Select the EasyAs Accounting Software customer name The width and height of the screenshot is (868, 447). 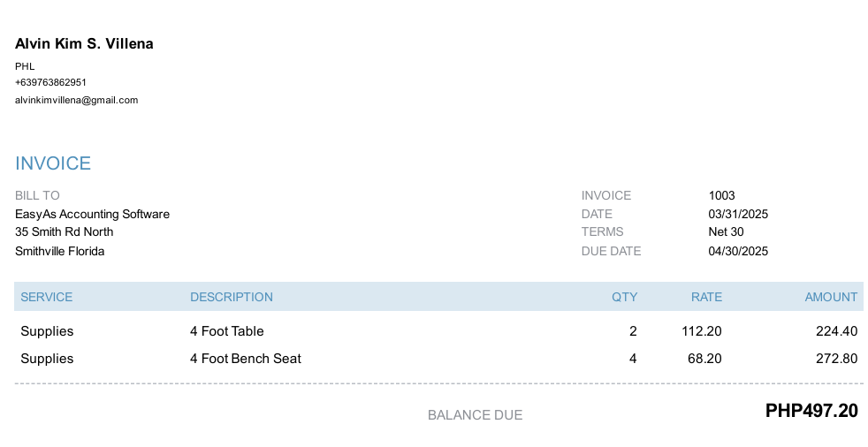93,214
